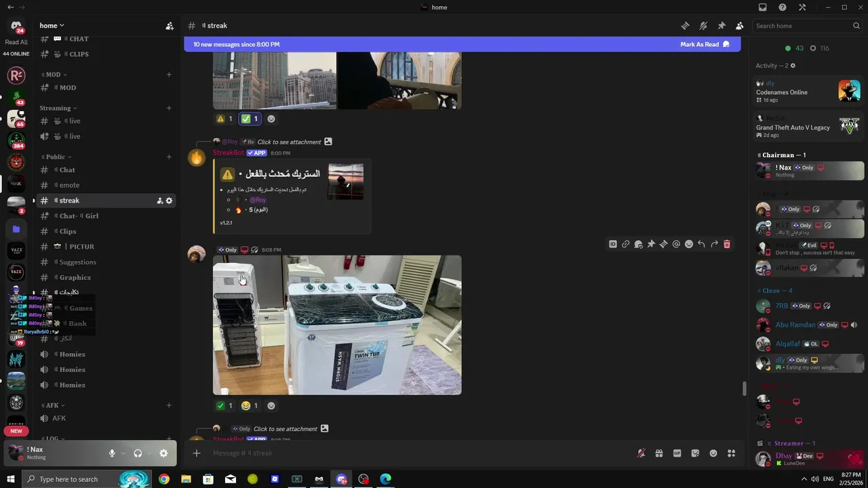Viewport: 868px width, 488px height.
Task: Add channel to Streaming category
Action: 169,108
